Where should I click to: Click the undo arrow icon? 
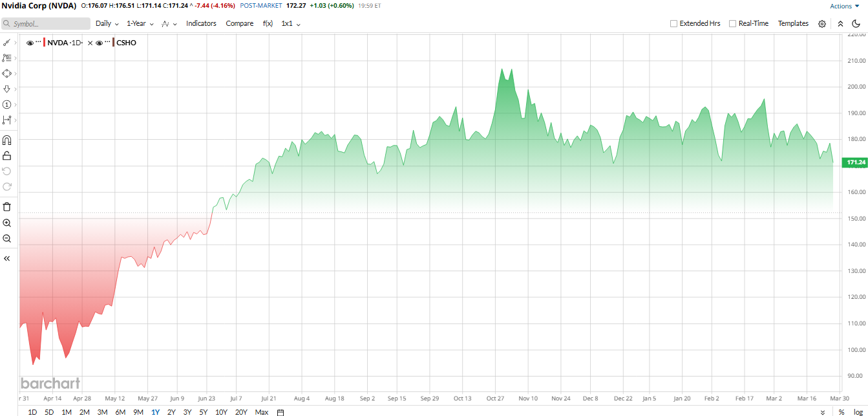(6, 171)
